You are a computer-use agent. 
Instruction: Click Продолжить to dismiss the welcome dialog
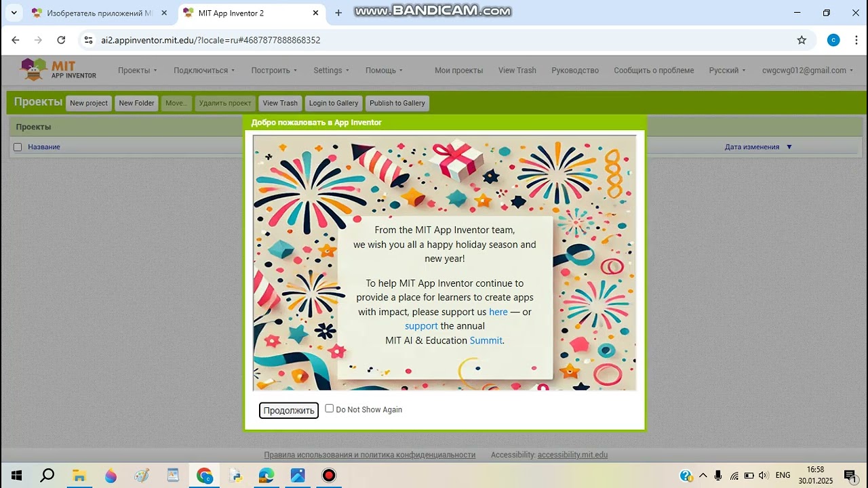[x=289, y=410]
